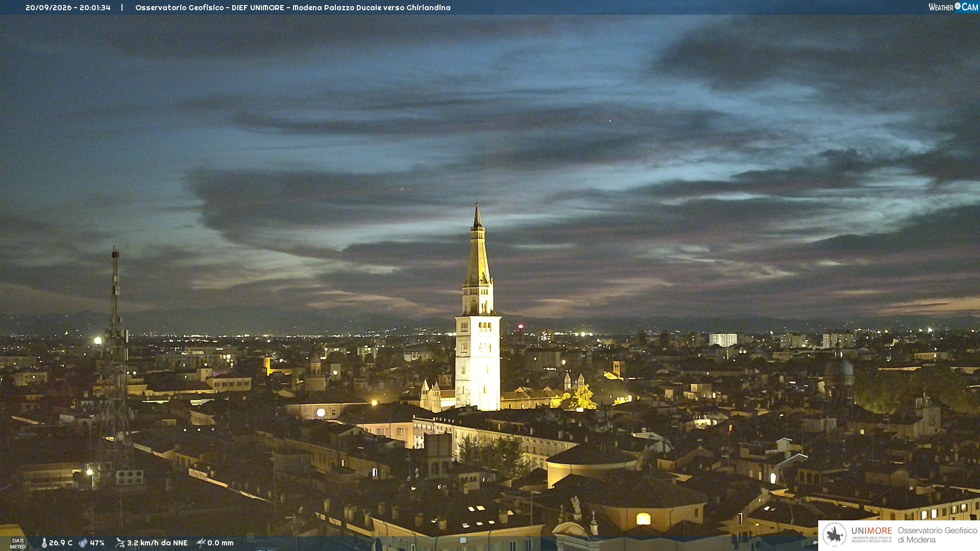Click the Osservatorio Geofisico DIEF UNIMORE title

(210, 8)
